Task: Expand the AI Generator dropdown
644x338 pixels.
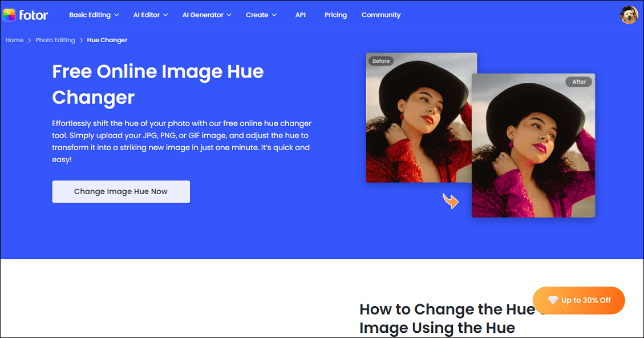Action: click(206, 15)
